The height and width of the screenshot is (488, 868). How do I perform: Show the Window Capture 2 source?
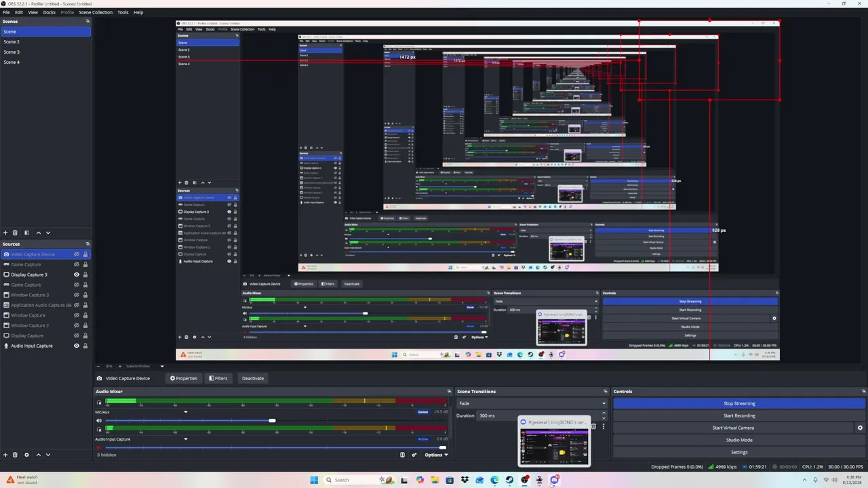[77, 325]
